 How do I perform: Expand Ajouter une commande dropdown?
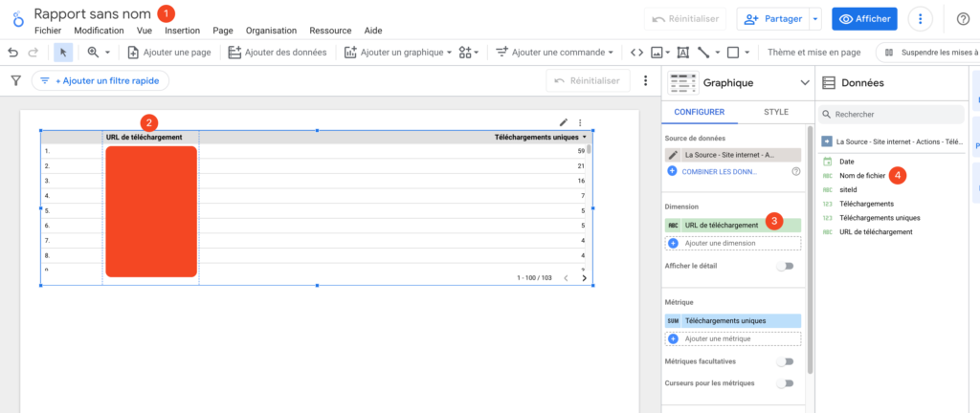[554, 53]
